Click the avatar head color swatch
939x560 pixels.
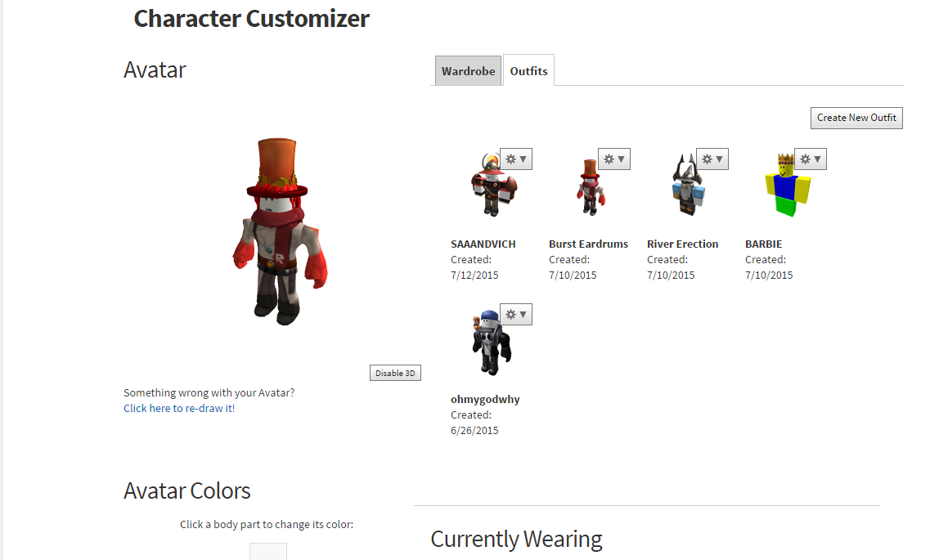point(268,552)
